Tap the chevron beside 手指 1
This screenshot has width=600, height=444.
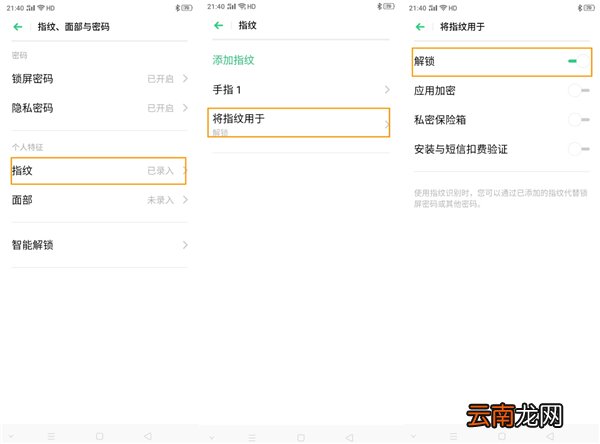click(x=387, y=90)
